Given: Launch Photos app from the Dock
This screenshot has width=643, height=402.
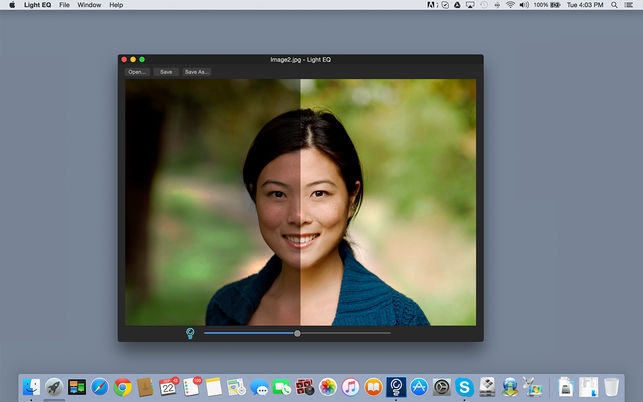Looking at the screenshot, I should click(327, 387).
